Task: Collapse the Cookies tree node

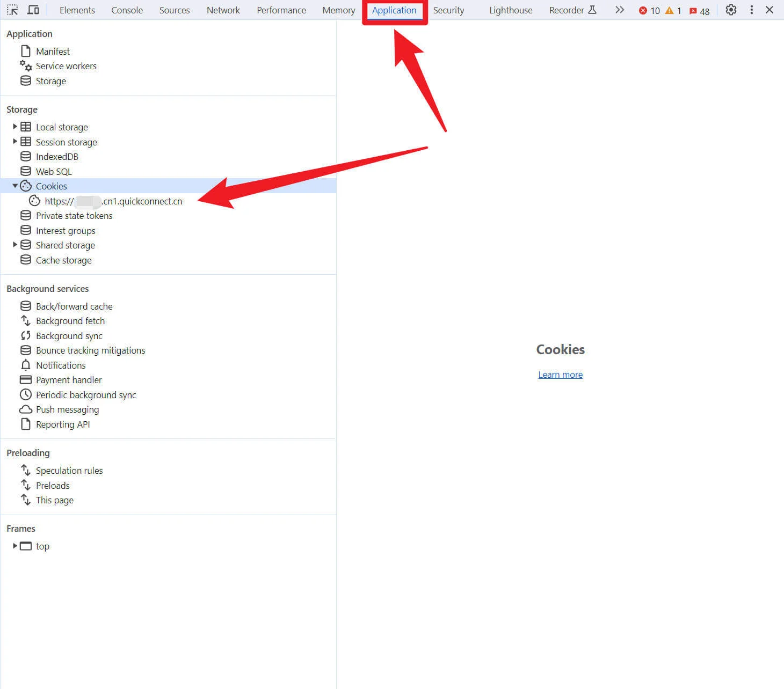Action: [15, 186]
